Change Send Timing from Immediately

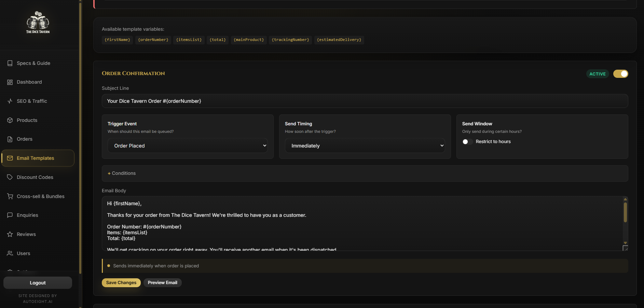[365, 145]
